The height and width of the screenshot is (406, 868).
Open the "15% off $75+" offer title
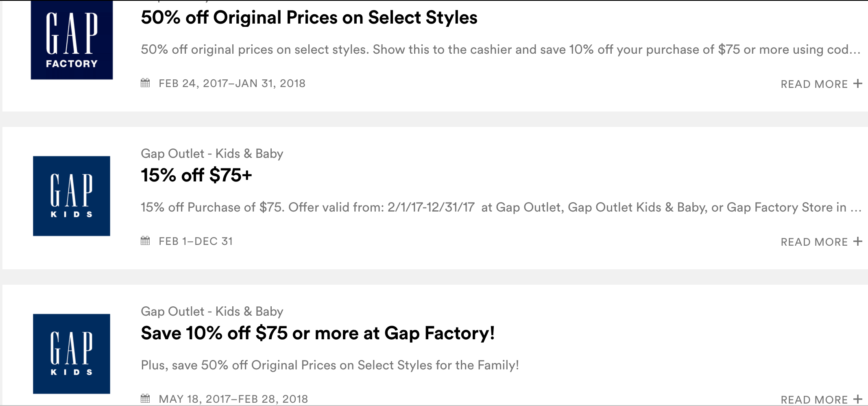click(196, 175)
